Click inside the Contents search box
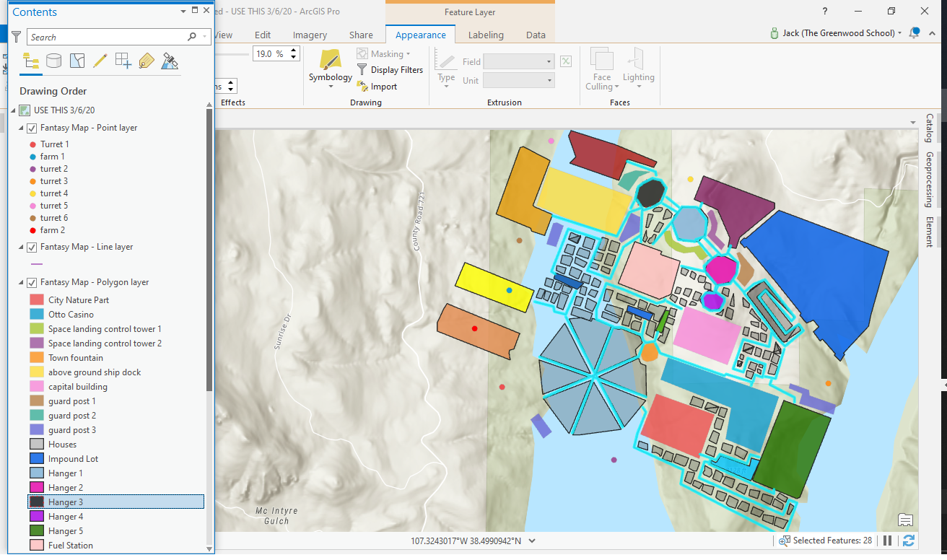947x560 pixels. pyautogui.click(x=108, y=36)
